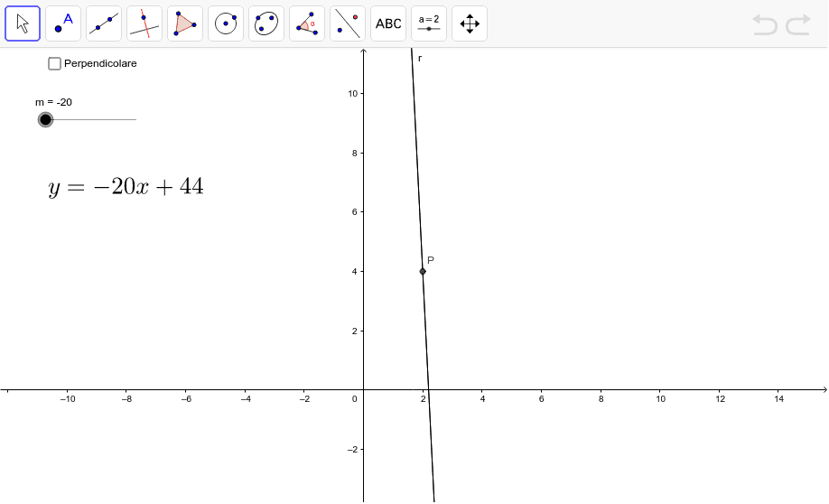Select the ABC text tool
The height and width of the screenshot is (504, 829).
click(388, 23)
